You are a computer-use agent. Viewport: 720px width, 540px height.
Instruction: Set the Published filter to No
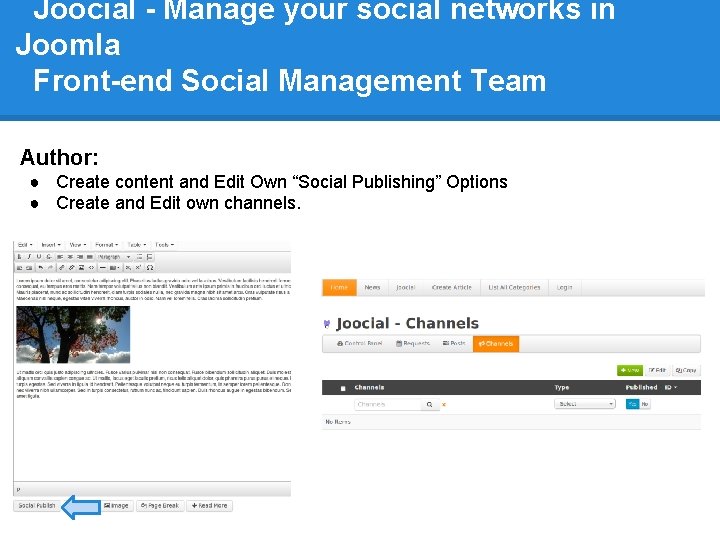coord(645,404)
